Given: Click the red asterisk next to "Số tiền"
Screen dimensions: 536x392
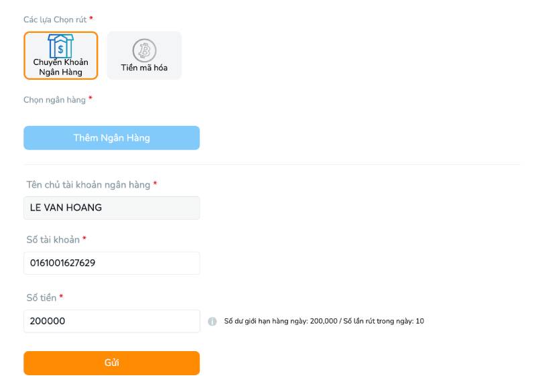Looking at the screenshot, I should tap(61, 297).
